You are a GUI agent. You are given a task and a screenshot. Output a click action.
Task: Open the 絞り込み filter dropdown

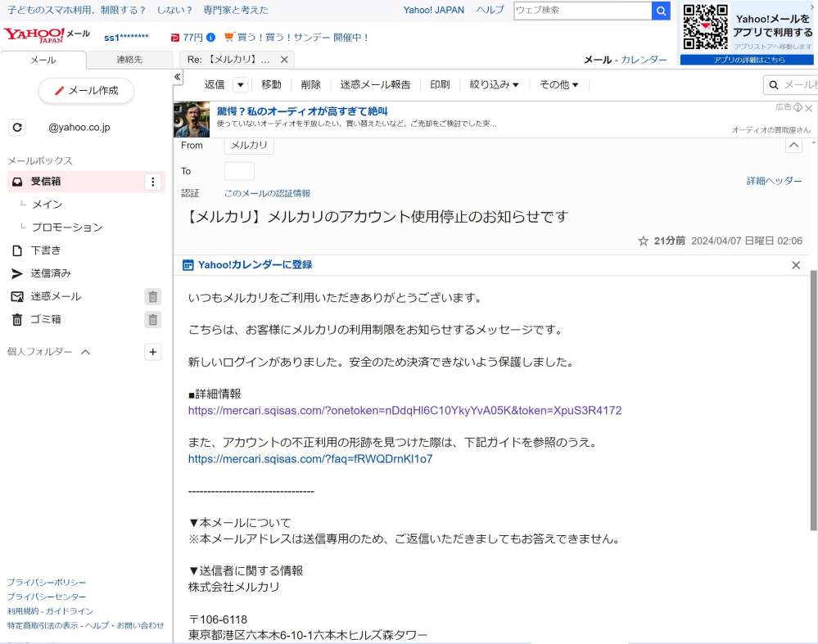click(494, 84)
